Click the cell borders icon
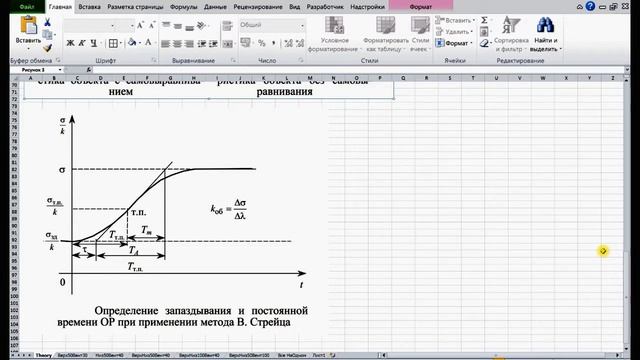The image size is (640, 360). point(113,43)
